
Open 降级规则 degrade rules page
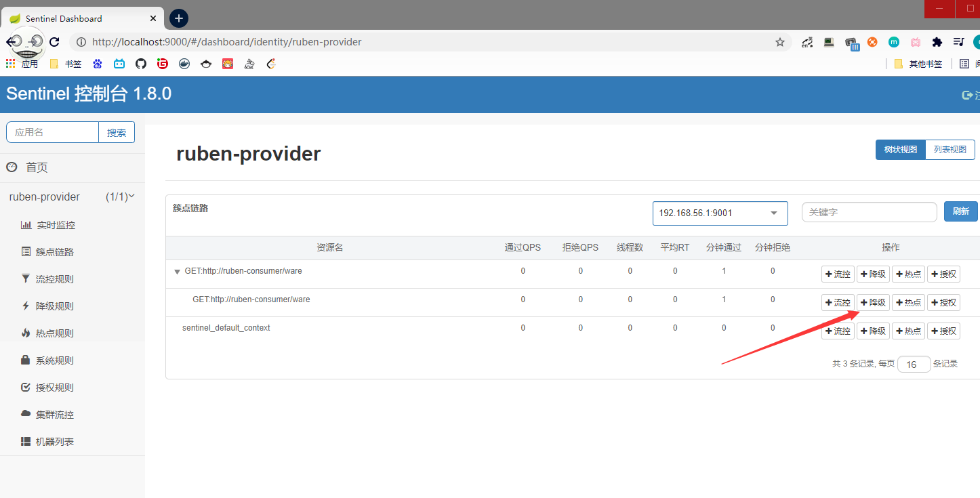coord(54,306)
